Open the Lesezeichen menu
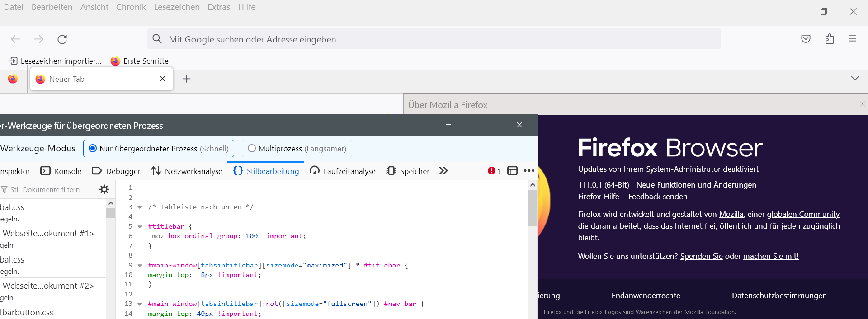 tap(176, 7)
